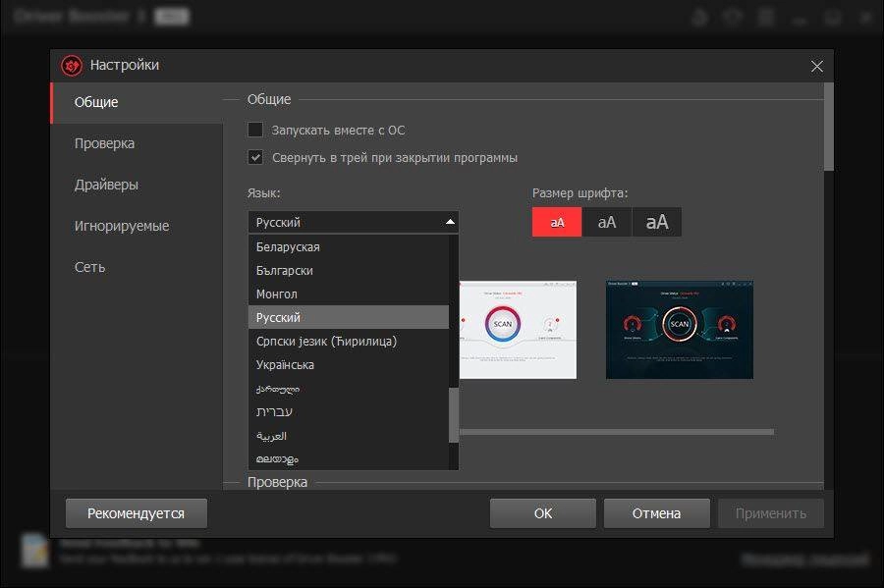Enable Запускать вместе с ОС checkbox
This screenshot has height=588, width=884.
[255, 130]
